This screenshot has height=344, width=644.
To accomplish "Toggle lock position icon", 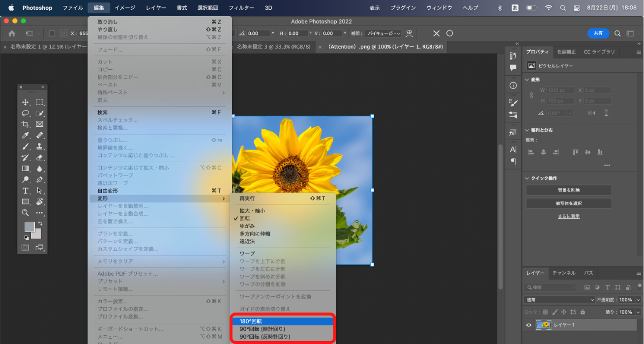I will [x=564, y=312].
